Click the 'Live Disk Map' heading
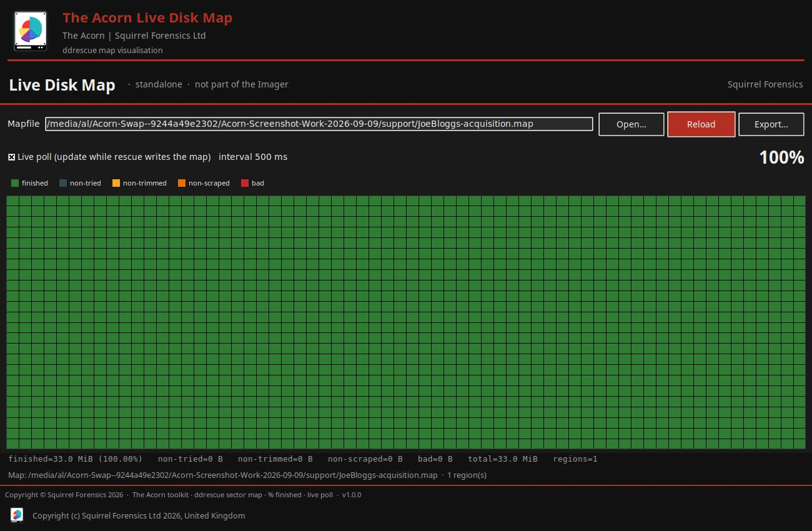Image resolution: width=812 pixels, height=531 pixels. 62,85
